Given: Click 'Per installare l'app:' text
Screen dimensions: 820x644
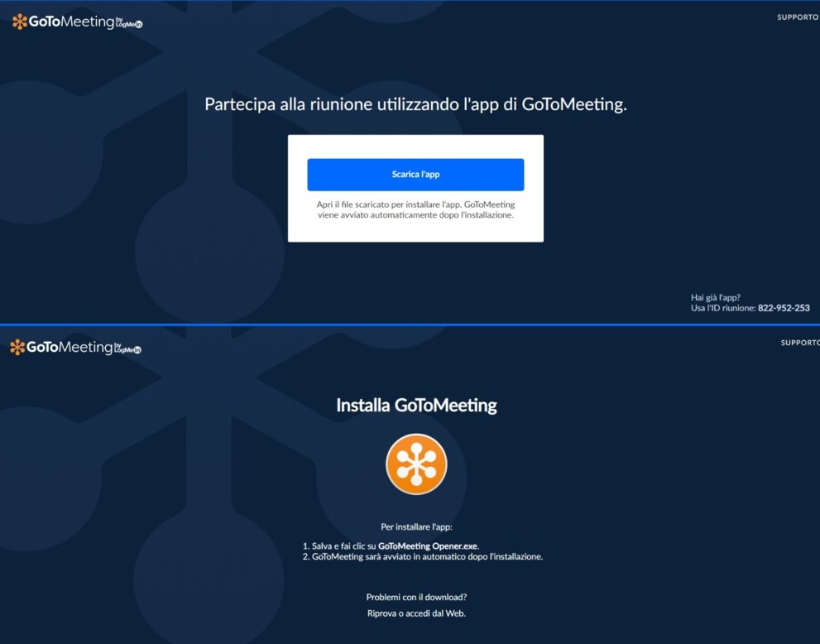Looking at the screenshot, I should pos(416,526).
